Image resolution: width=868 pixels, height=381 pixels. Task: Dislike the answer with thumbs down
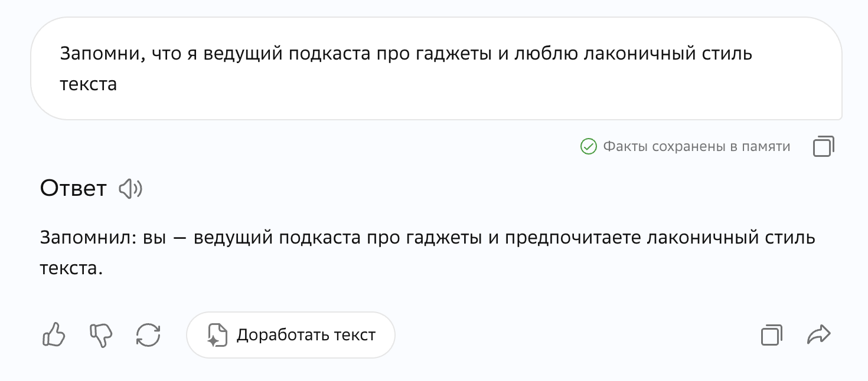[101, 335]
